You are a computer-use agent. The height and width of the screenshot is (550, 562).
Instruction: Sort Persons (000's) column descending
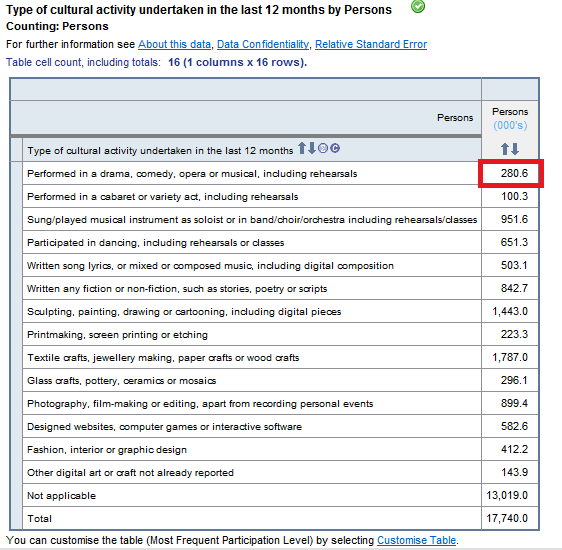(515, 149)
